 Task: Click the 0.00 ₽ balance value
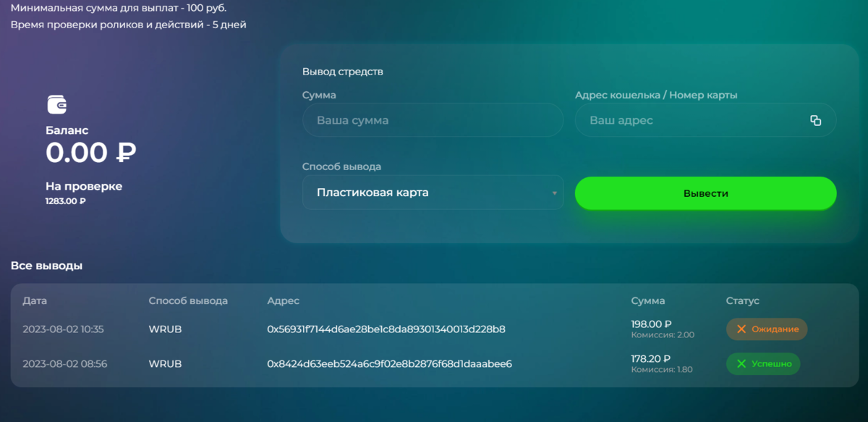pyautogui.click(x=91, y=153)
